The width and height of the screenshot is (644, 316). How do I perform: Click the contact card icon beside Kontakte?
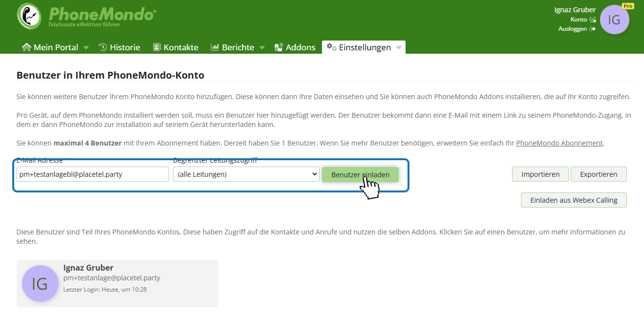(157, 47)
